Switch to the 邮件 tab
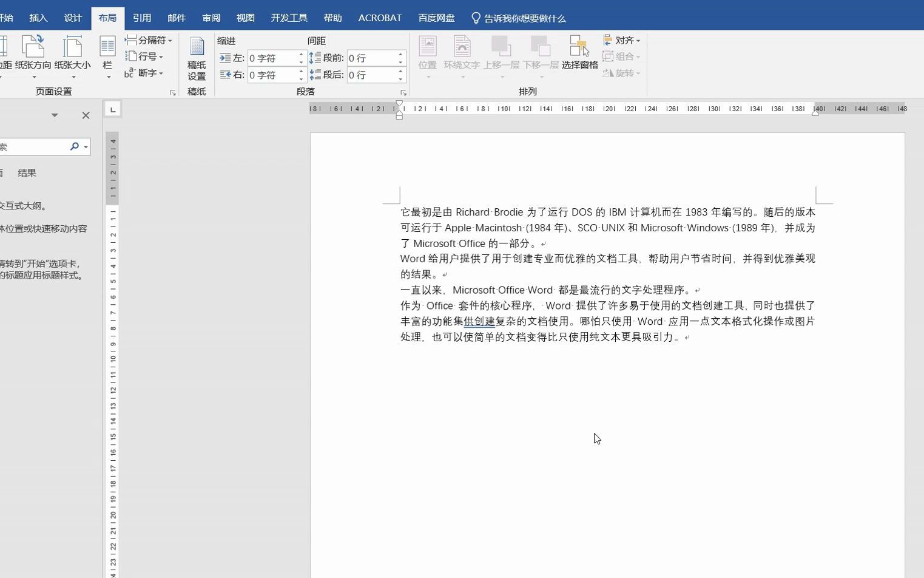Image resolution: width=924 pixels, height=578 pixels. 177,18
